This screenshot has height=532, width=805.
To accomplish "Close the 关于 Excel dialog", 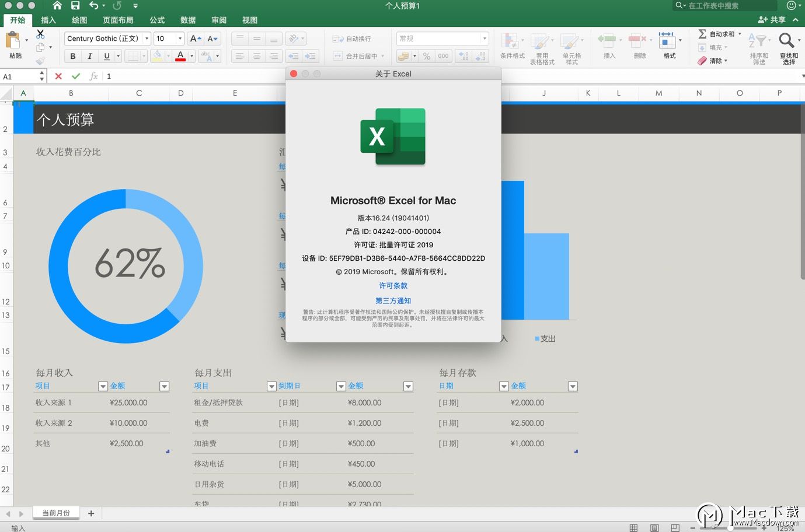I will click(294, 73).
